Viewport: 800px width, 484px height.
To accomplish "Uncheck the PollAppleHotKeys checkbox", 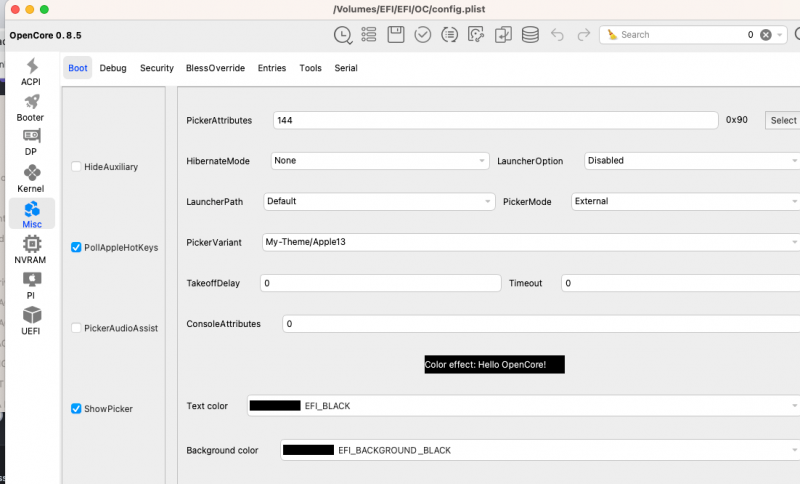I will [x=76, y=247].
